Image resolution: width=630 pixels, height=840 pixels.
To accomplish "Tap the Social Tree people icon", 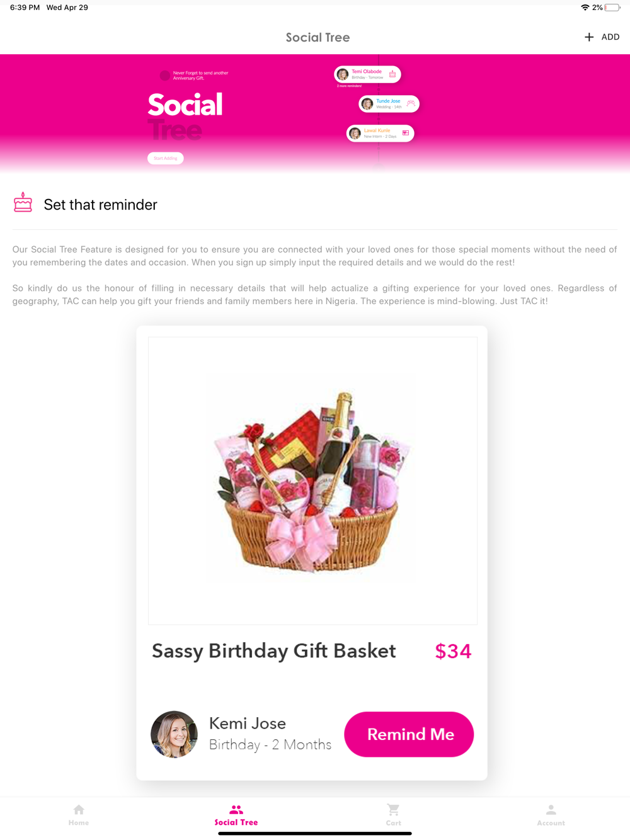I will click(x=236, y=810).
